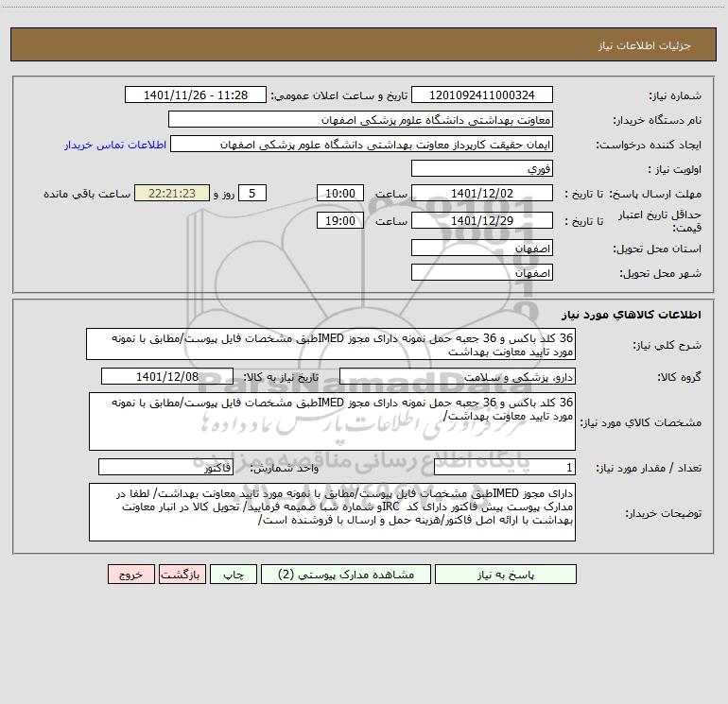The image size is (728, 704).
Task: Click the remaining days field showing 5
Action: click(x=252, y=193)
